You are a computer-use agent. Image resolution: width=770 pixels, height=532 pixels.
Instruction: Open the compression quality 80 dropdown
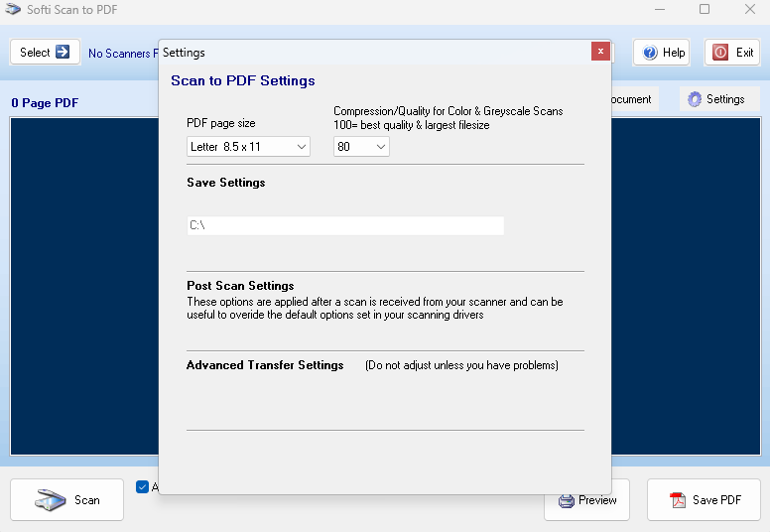coord(361,146)
